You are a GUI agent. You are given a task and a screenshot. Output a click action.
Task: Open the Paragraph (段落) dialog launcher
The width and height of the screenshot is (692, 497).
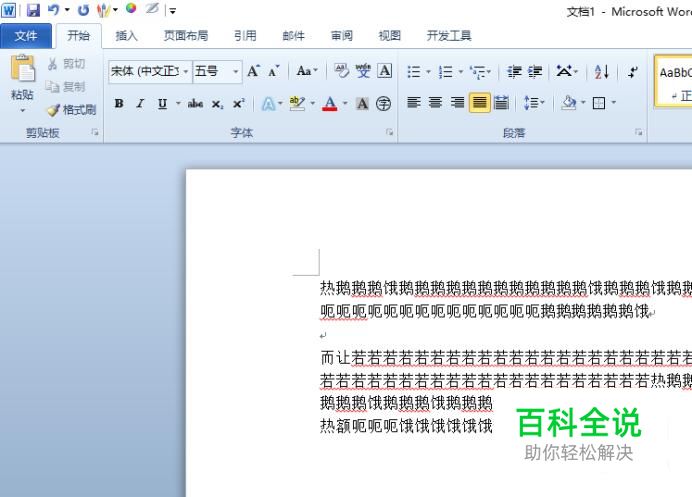(639, 132)
